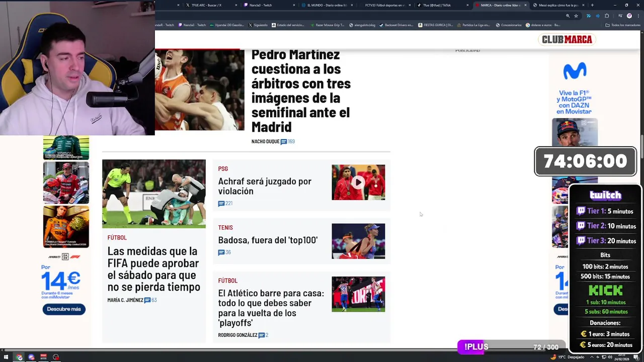Click the green Aston Martin model ad image
Image resolution: width=644 pixels, height=362 pixels.
coord(66,148)
